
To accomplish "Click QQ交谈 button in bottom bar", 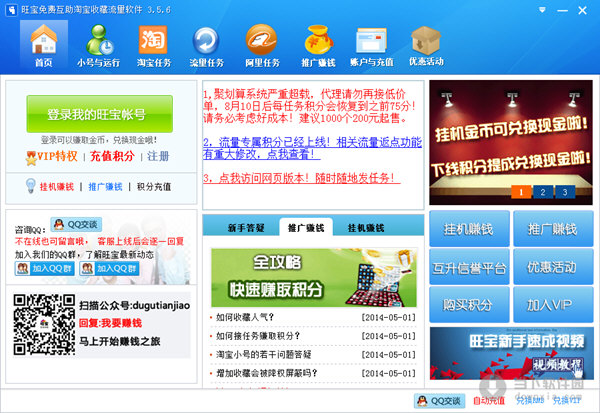I will click(439, 401).
